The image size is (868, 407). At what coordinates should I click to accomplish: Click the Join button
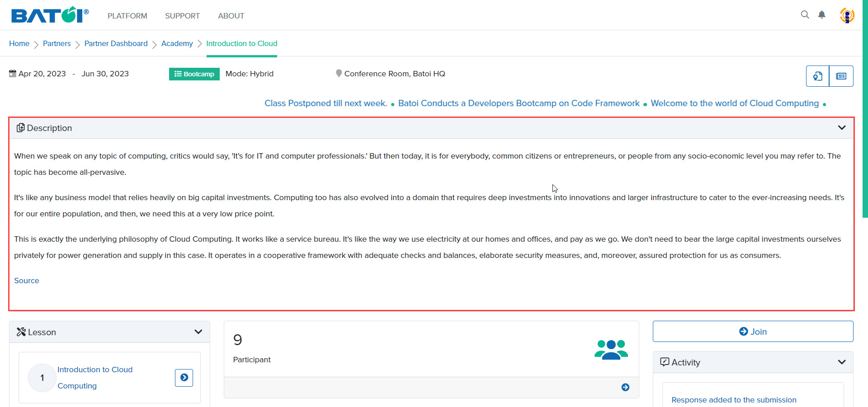coord(753,332)
